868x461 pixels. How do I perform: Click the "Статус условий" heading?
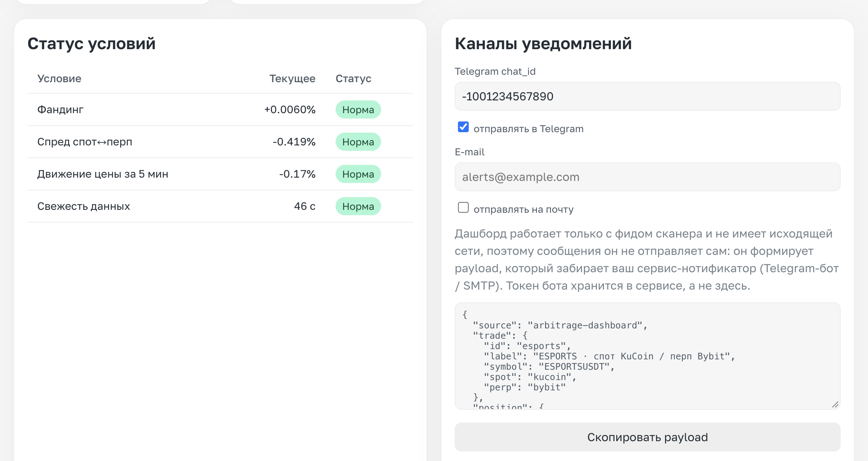click(91, 43)
